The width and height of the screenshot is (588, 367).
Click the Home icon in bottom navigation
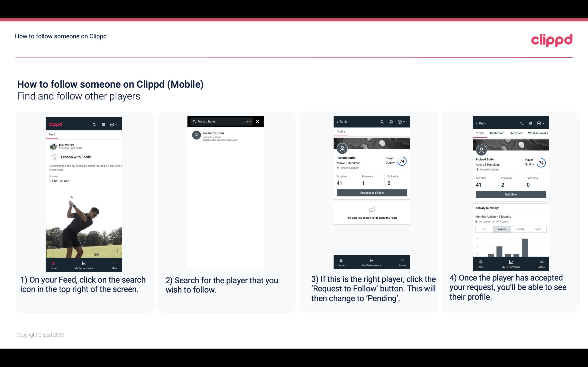(x=53, y=262)
